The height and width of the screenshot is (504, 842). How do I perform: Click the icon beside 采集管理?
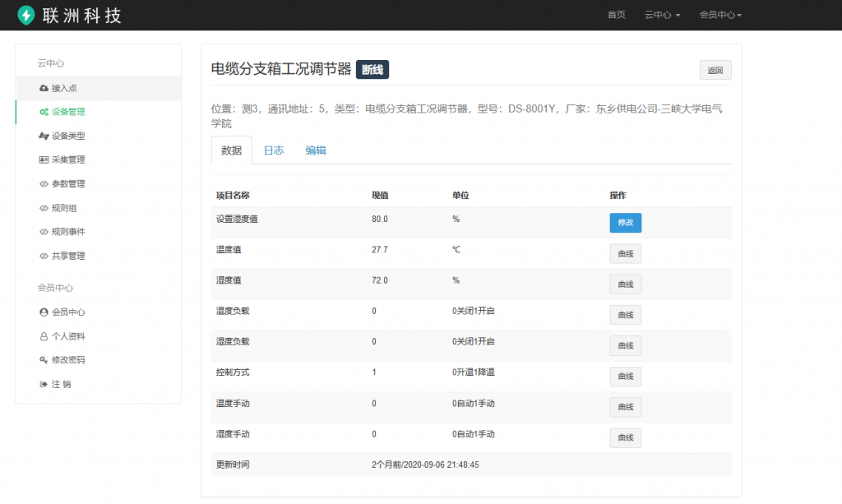[x=44, y=160]
